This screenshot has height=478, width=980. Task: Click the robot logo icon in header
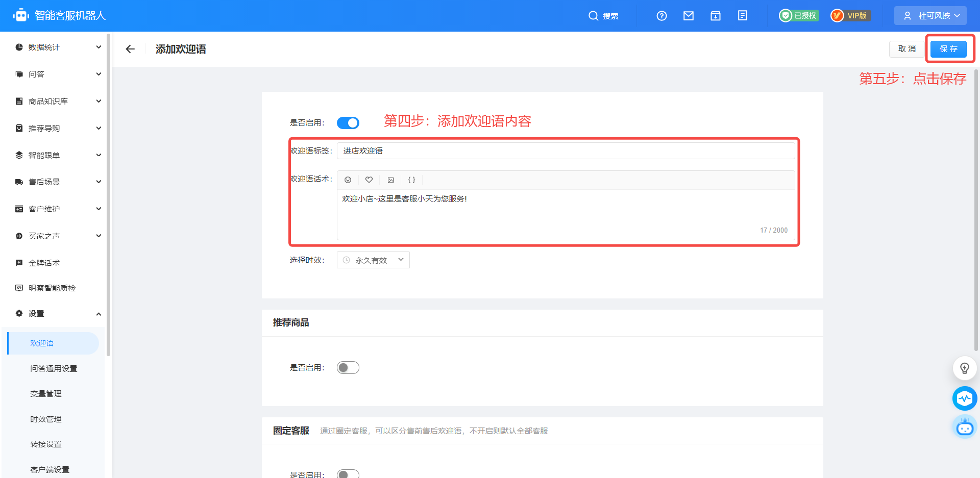21,15
